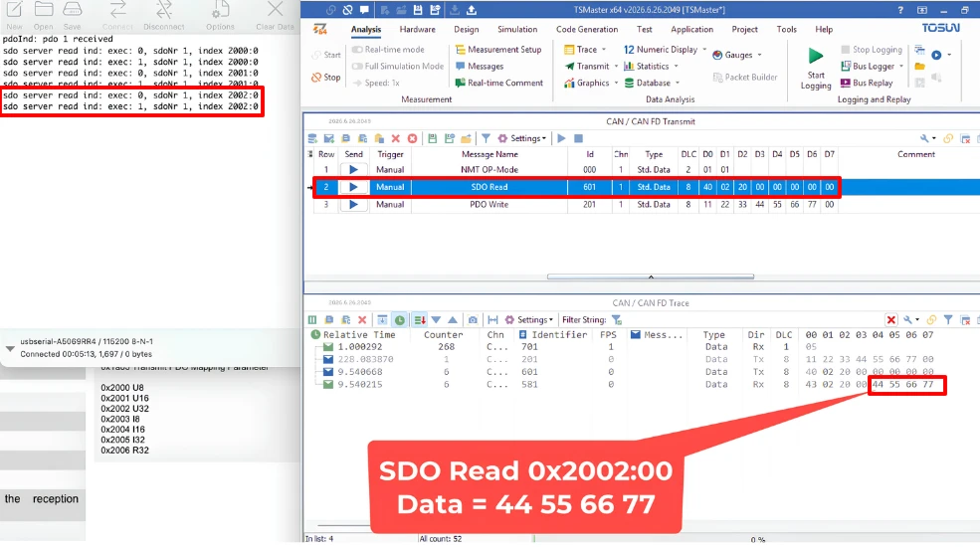Image resolution: width=980 pixels, height=547 pixels.
Task: Open the Tools ribbon tab
Action: point(786,30)
